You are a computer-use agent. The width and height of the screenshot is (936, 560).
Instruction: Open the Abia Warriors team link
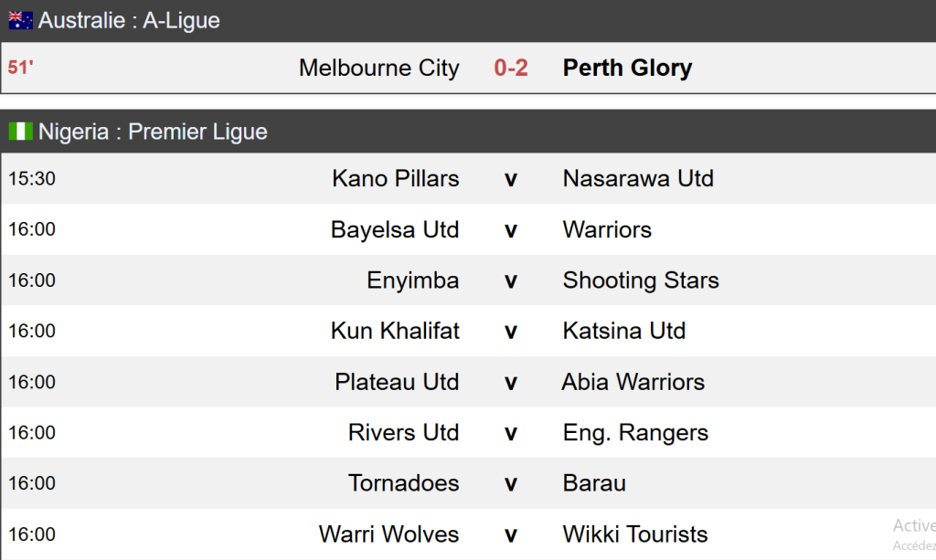633,382
